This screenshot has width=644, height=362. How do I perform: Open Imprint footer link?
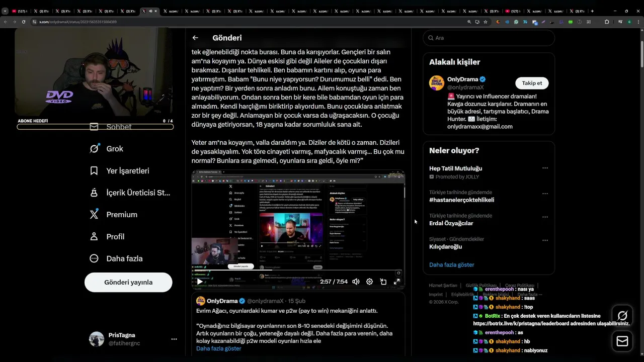point(436,294)
